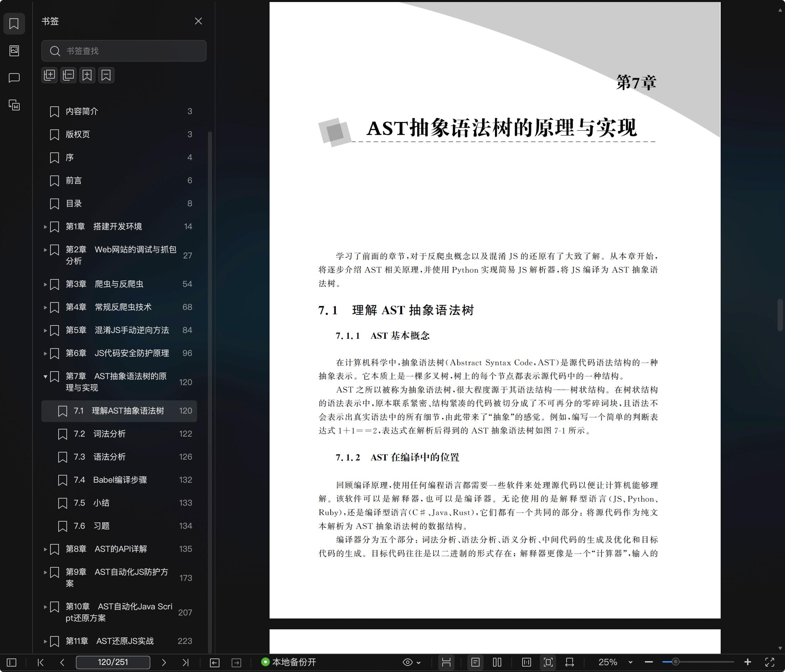Click the 第8章 AST的API详解 bookmark label
The image size is (785, 672).
[x=106, y=549]
